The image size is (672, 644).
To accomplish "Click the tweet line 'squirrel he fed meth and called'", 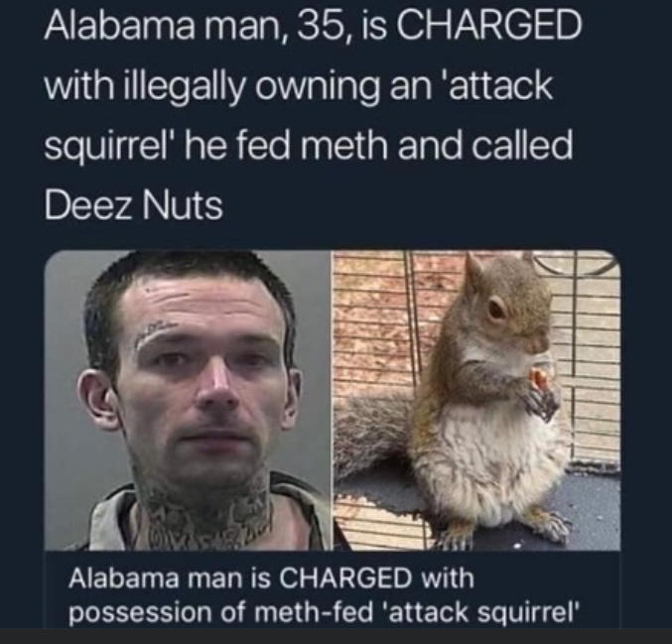I will (x=308, y=147).
